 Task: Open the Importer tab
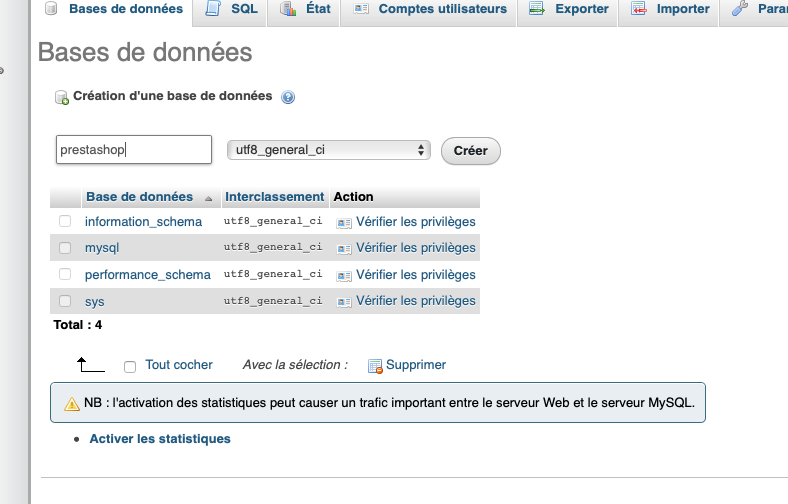(x=668, y=9)
